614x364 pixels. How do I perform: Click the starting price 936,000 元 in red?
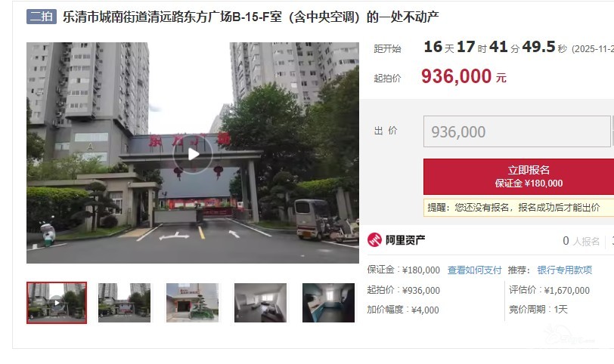click(464, 76)
